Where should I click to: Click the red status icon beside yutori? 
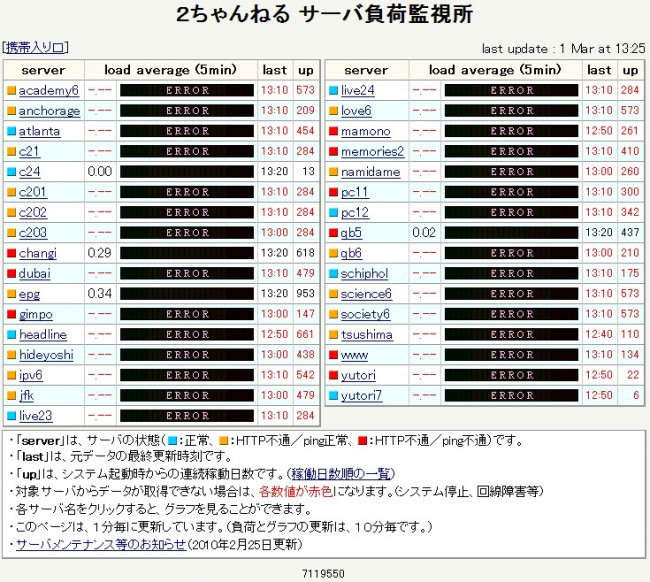(333, 375)
